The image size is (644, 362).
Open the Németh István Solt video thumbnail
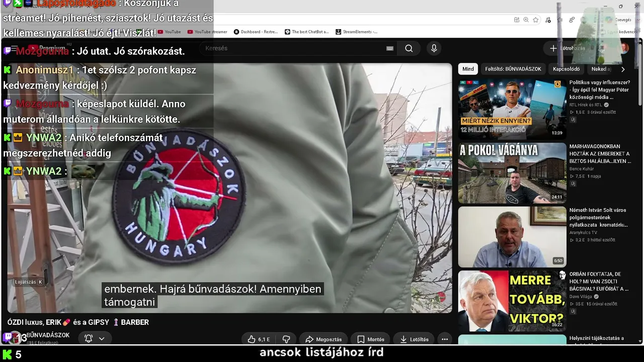[512, 237]
